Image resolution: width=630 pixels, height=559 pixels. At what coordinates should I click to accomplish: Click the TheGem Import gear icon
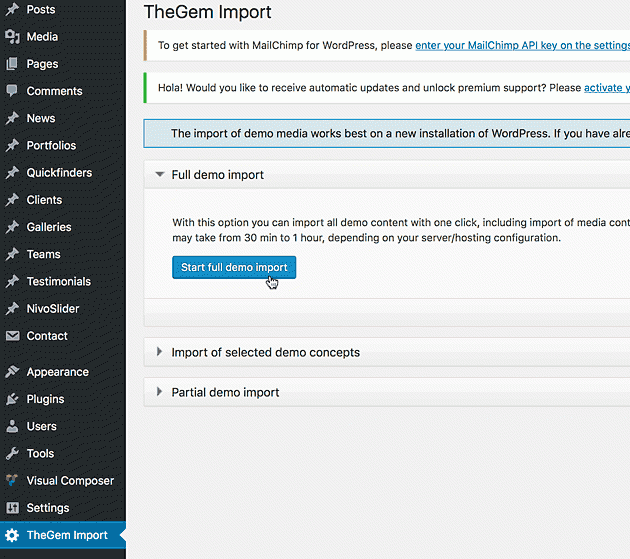[x=12, y=535]
